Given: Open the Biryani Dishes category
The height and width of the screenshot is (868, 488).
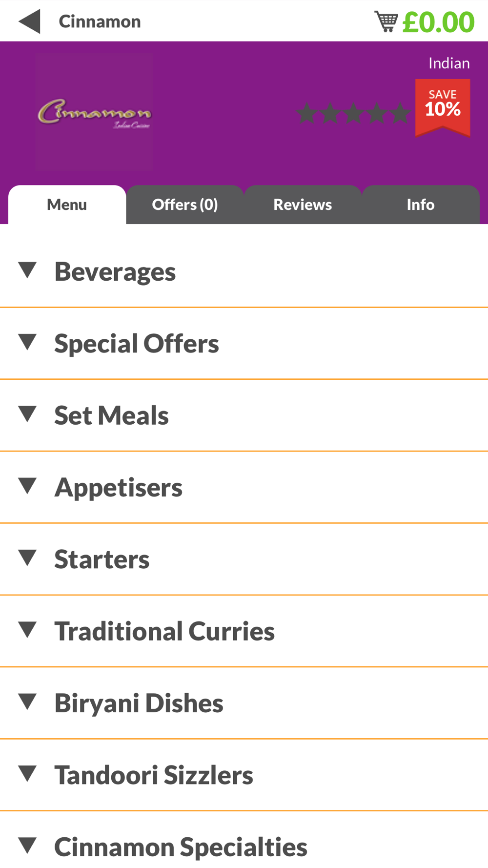Looking at the screenshot, I should coord(244,703).
